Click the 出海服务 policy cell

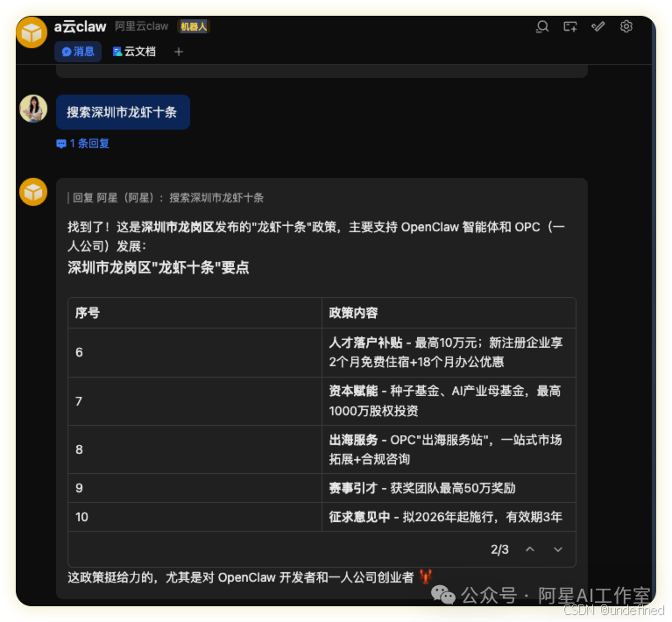449,449
